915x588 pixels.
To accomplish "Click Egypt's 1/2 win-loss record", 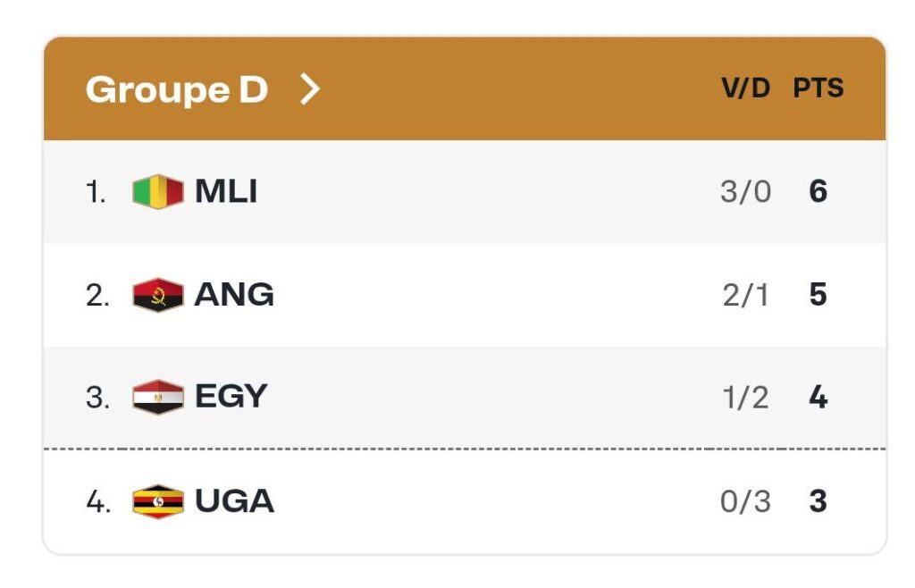I will tap(745, 398).
